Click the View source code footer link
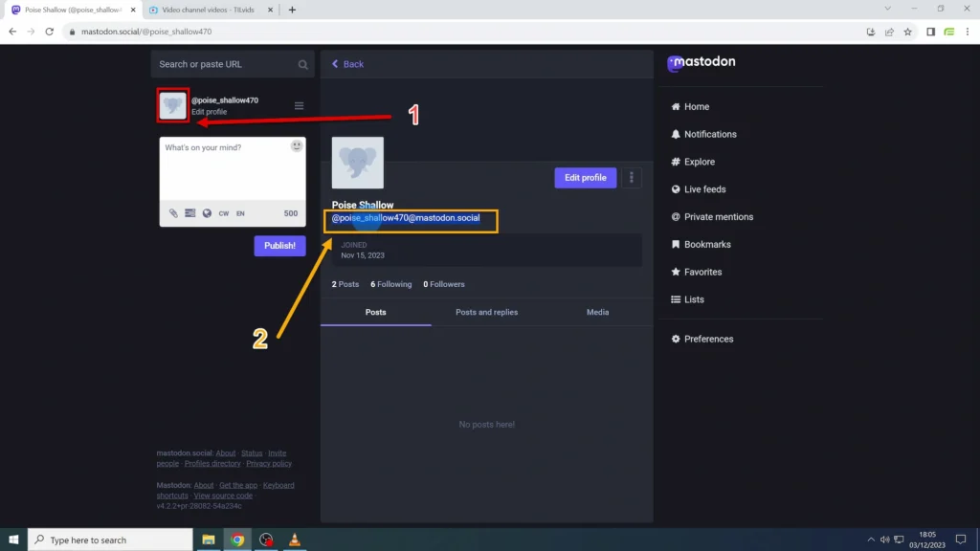Viewport: 980px width, 551px height. click(x=223, y=496)
